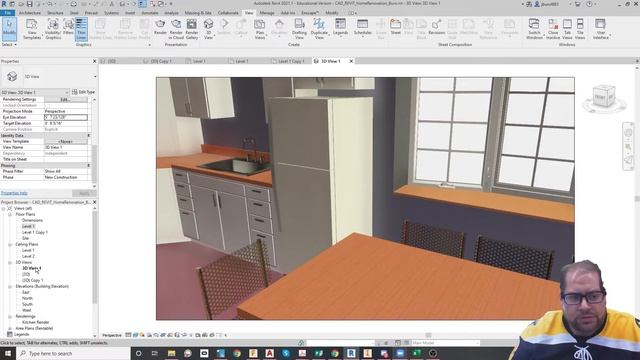Collapse Elevations (Building Elevation) node

click(10, 287)
